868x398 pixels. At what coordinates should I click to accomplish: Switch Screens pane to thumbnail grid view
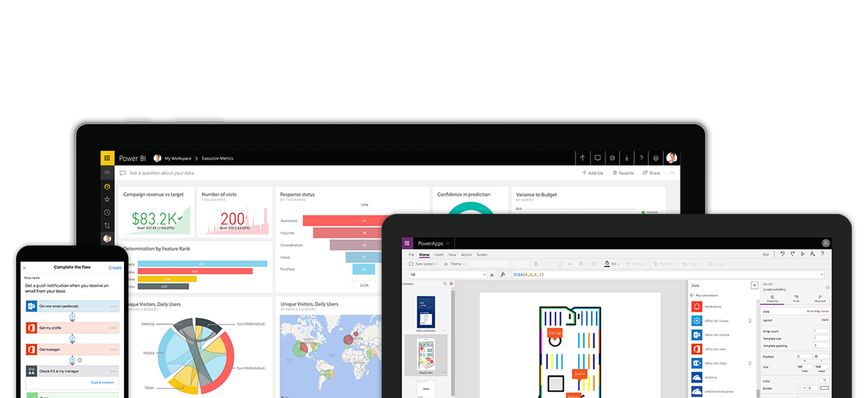coord(451,284)
